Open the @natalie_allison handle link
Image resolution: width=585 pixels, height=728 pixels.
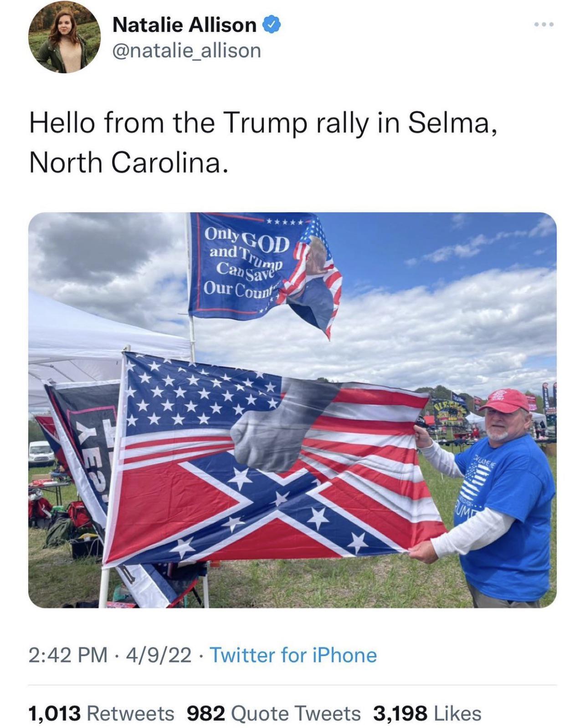tap(186, 51)
